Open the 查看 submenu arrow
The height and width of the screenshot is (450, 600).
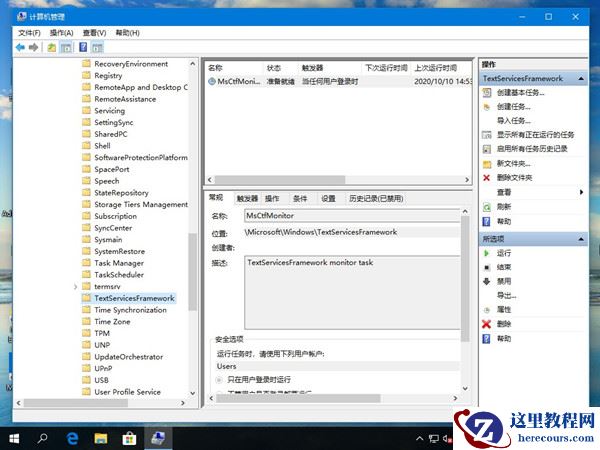(x=581, y=192)
